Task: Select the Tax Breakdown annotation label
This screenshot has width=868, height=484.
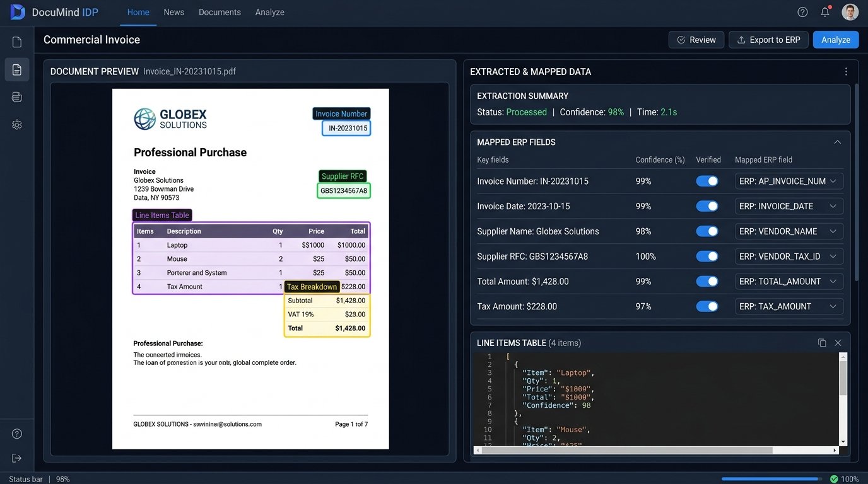Action: [312, 287]
